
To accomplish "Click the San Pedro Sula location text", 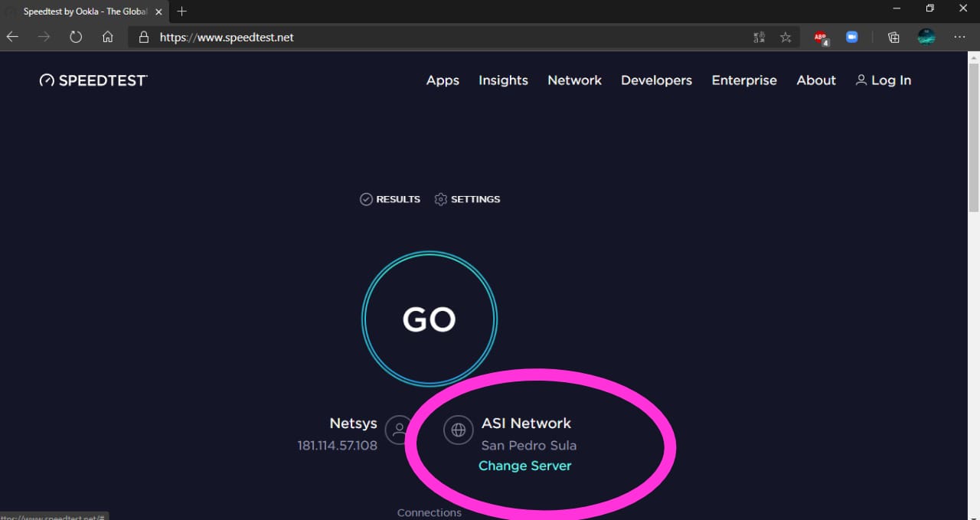I will 529,446.
